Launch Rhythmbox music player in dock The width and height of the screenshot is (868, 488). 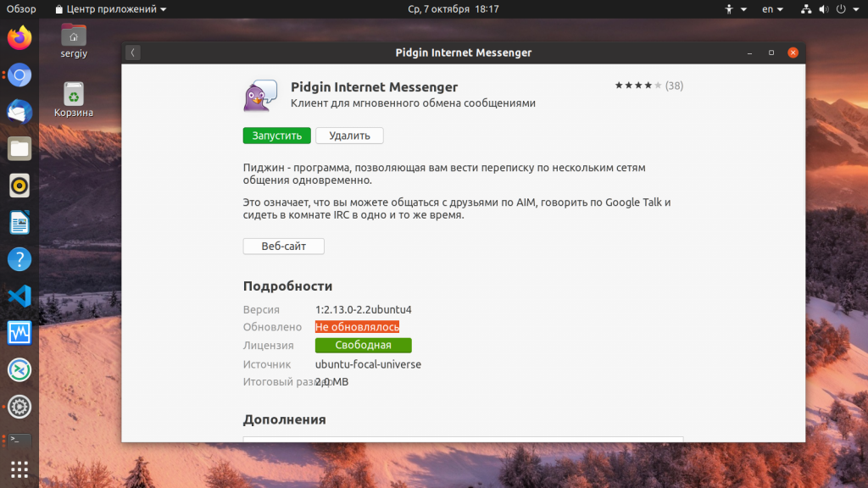tap(19, 186)
